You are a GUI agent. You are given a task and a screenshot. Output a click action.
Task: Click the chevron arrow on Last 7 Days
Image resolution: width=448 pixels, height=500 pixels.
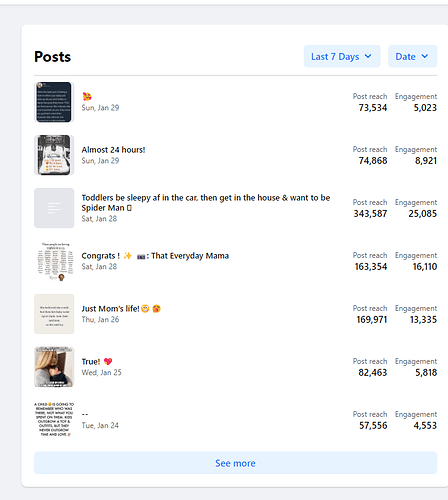(368, 56)
